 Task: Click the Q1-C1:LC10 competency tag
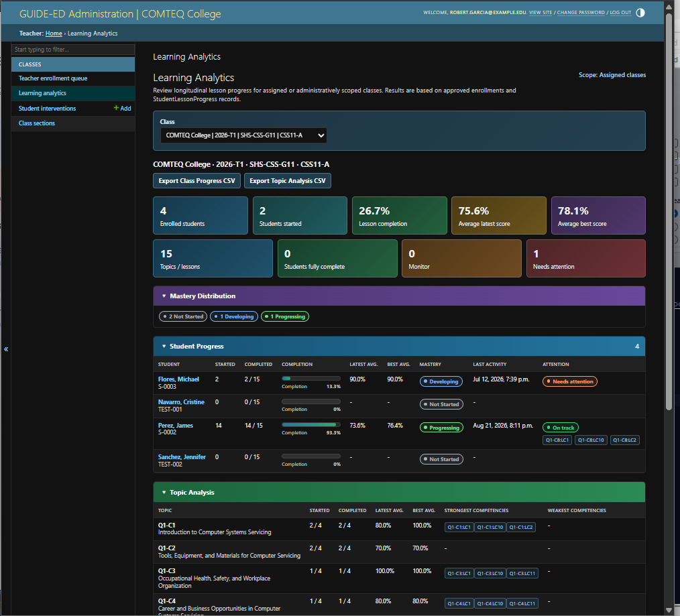(490, 528)
